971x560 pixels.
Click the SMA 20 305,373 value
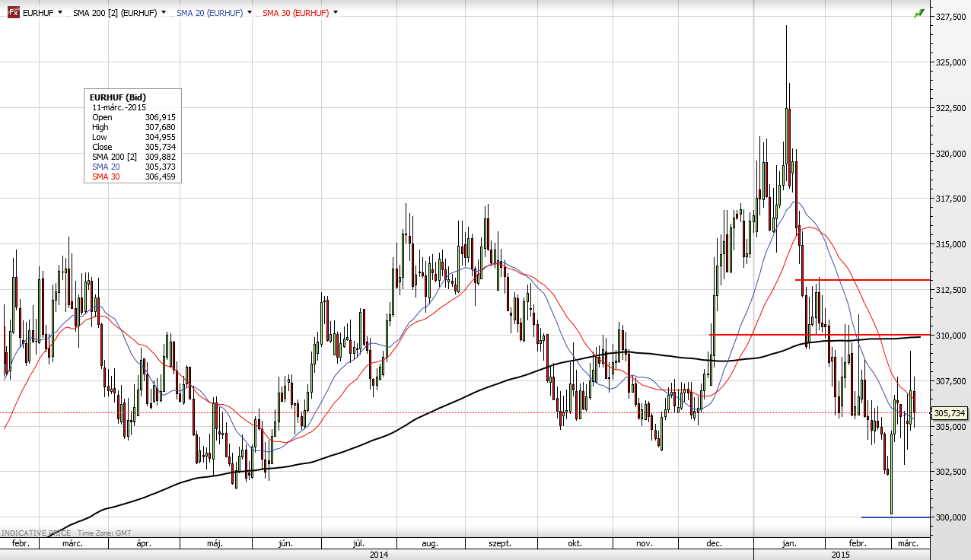160,167
